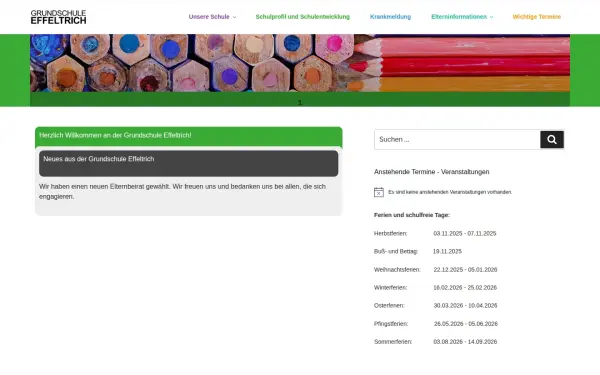Click date range 16.02.2026 - 25.02.2026
The width and height of the screenshot is (600, 375).
[x=465, y=288]
